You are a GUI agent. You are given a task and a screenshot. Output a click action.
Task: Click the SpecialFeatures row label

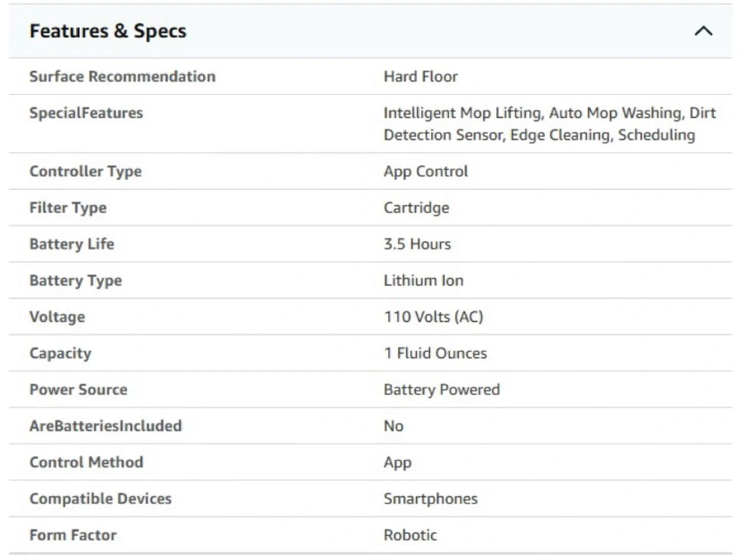point(86,113)
